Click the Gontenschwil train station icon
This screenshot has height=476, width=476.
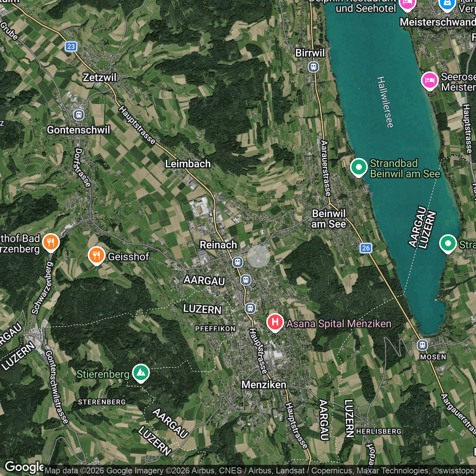pos(78,115)
